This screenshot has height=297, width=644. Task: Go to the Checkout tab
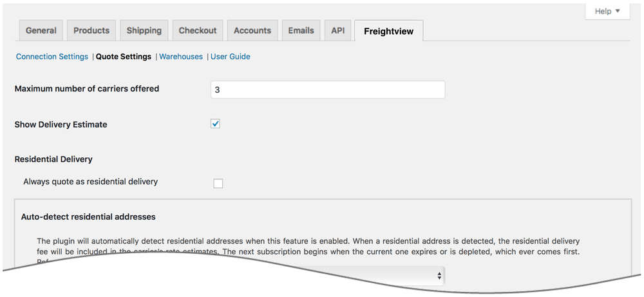tap(198, 30)
